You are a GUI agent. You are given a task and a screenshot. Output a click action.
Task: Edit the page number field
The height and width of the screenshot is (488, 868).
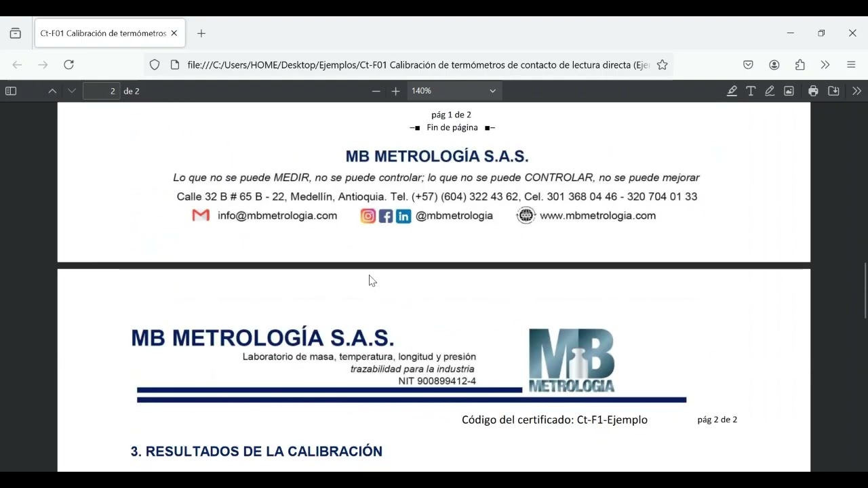(x=101, y=91)
